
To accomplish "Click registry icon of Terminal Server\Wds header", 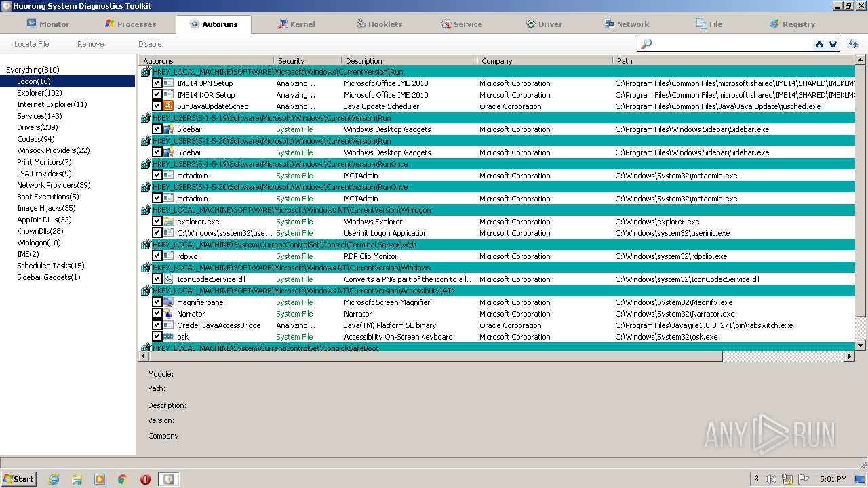I will pos(145,245).
